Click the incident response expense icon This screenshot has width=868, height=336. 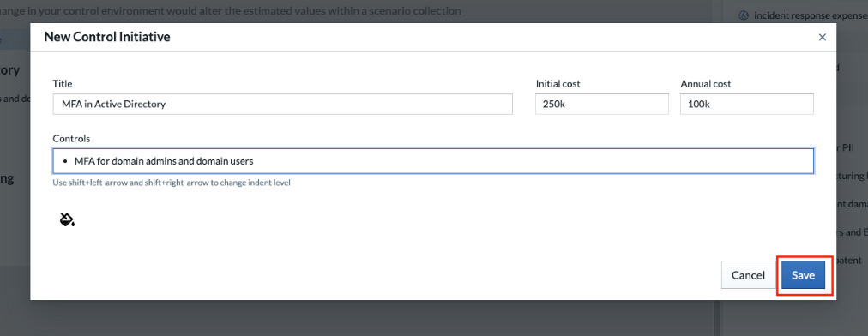click(744, 16)
